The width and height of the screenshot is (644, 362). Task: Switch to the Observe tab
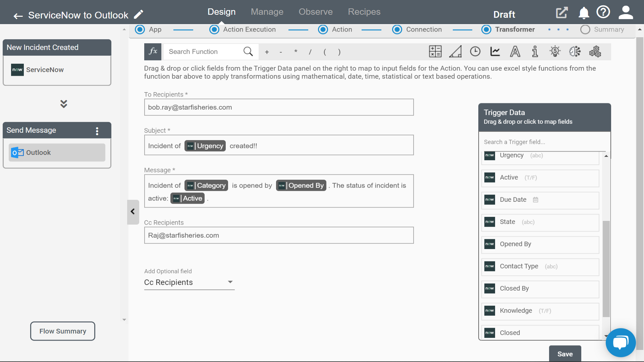[316, 12]
